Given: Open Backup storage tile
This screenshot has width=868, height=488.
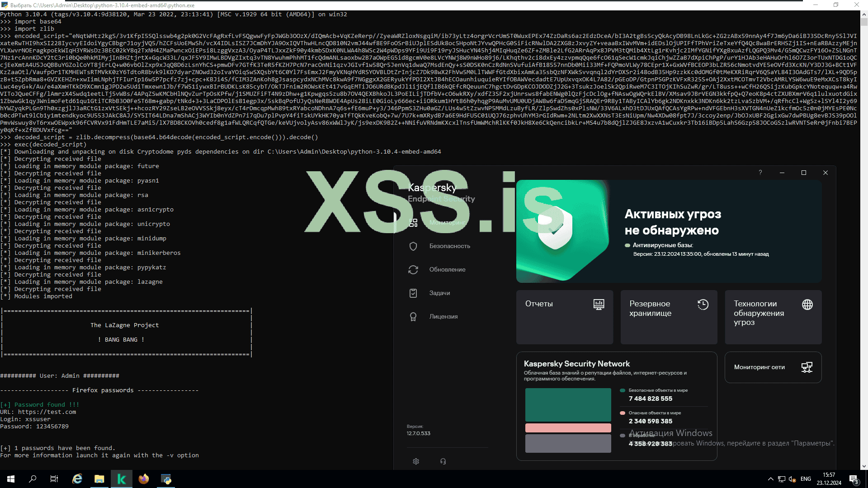Looking at the screenshot, I should tap(669, 317).
